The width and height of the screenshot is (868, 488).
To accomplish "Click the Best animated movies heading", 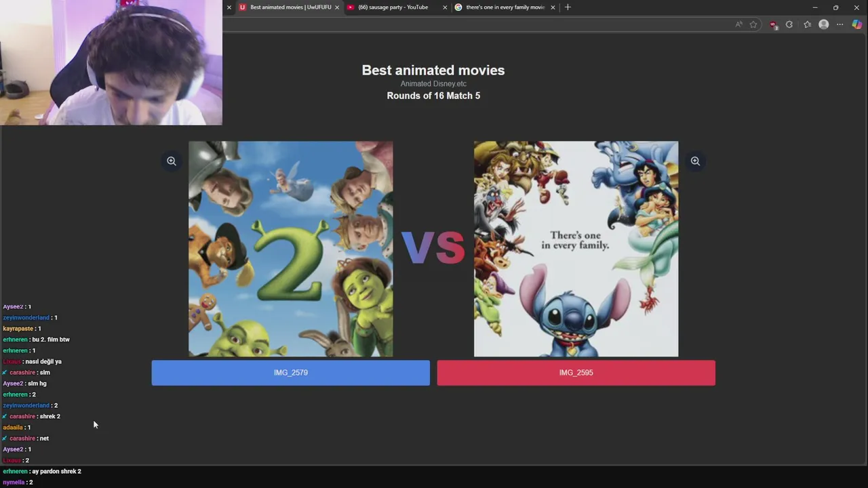I will 433,70.
